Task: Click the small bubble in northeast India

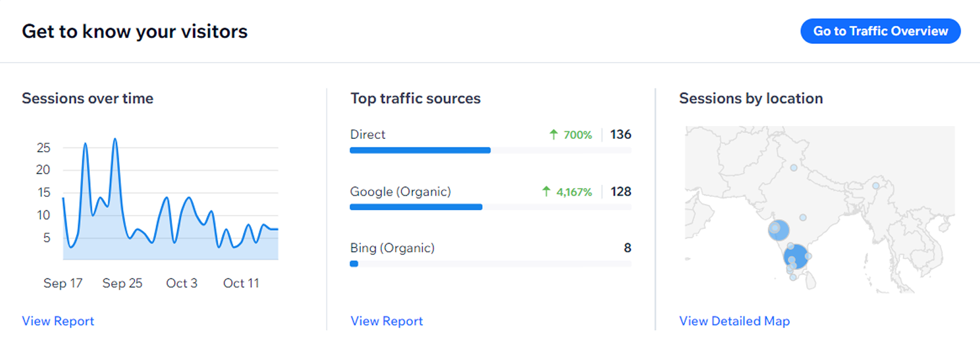Action: point(876,186)
